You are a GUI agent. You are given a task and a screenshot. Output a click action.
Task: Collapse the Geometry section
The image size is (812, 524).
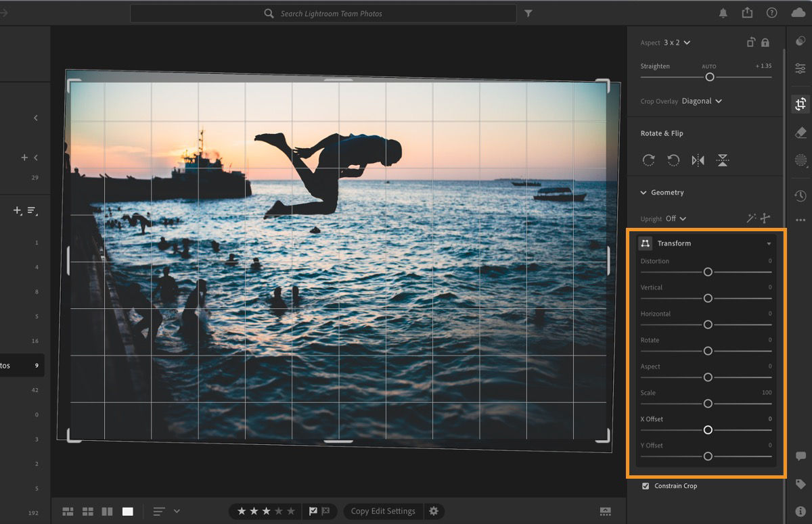644,193
